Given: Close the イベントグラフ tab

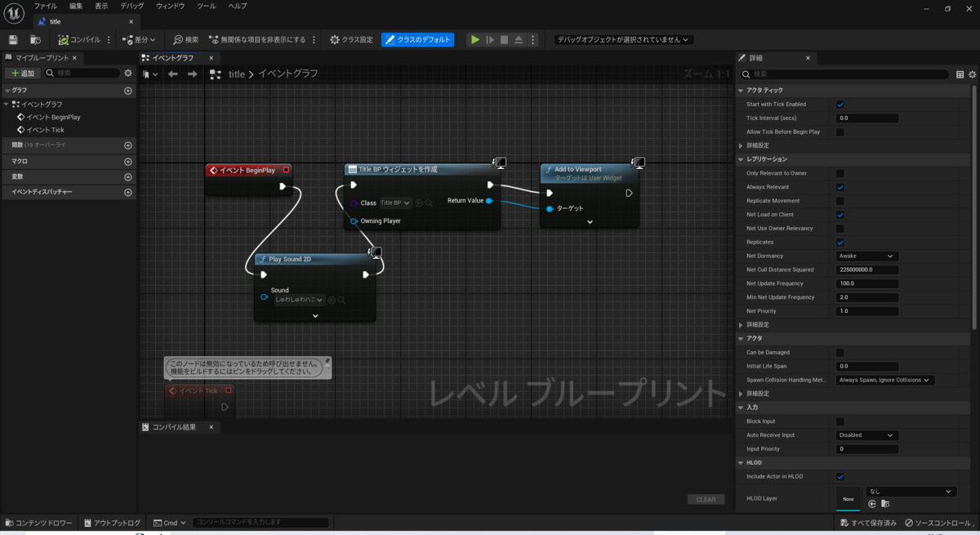Looking at the screenshot, I should pos(211,58).
